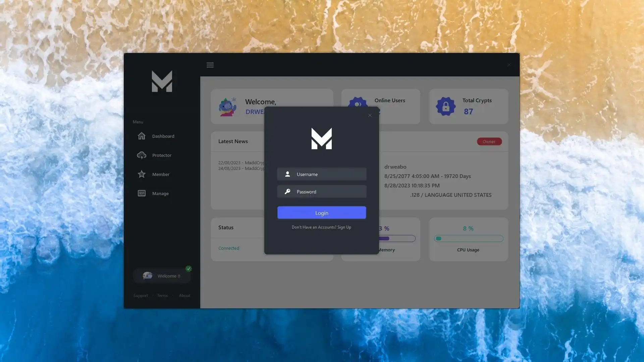Click the Login button
644x362 pixels.
click(x=322, y=213)
